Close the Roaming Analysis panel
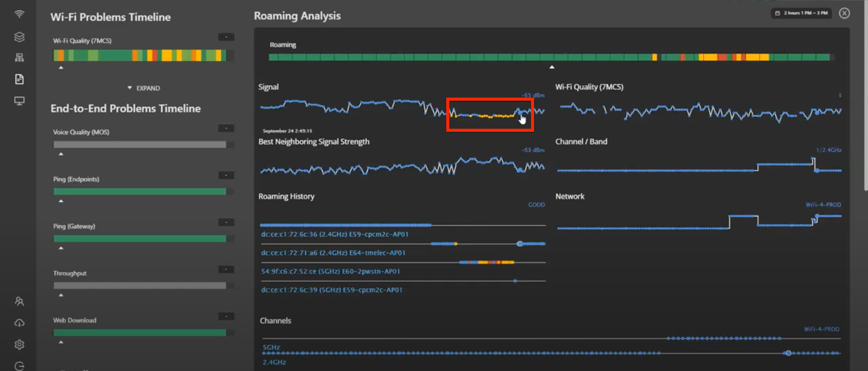 [844, 13]
